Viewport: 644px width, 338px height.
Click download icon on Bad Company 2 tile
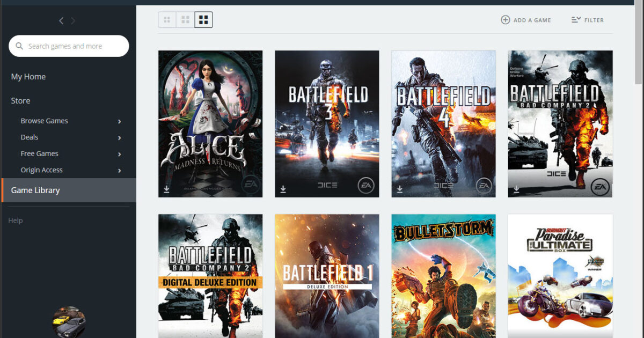tap(516, 189)
